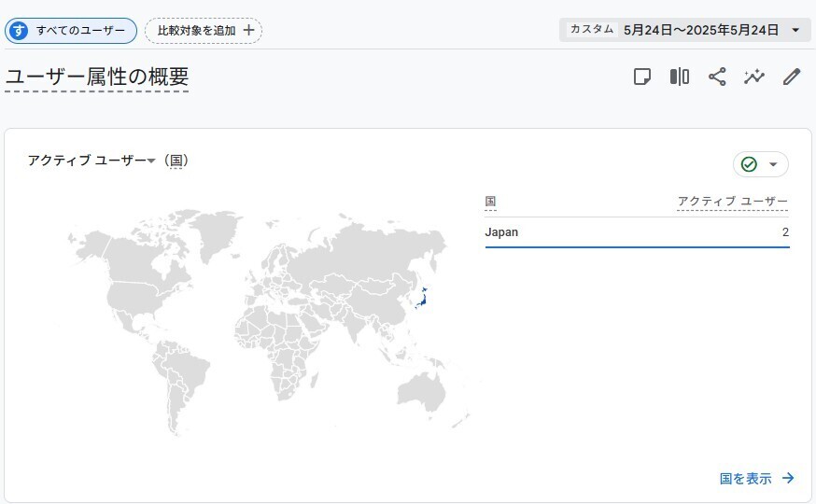Select the Japan row in the table
Screen dimensions: 816x504
[637, 232]
